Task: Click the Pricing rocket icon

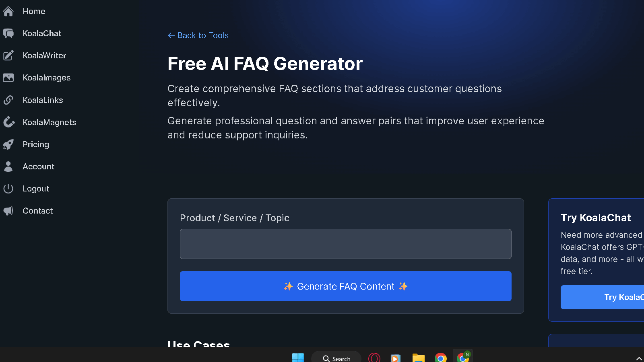Action: tap(8, 144)
